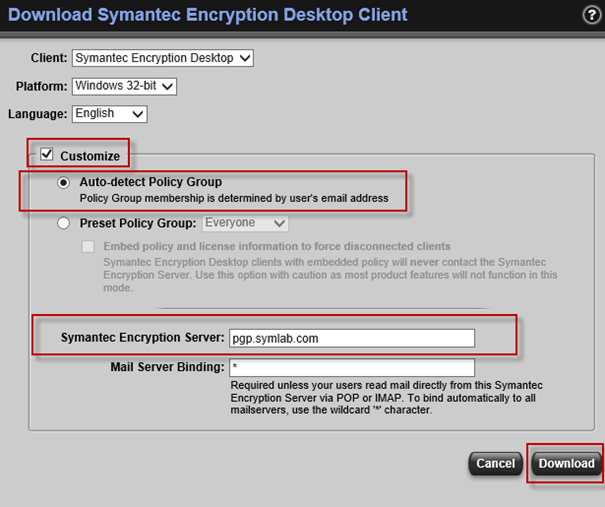Select the Auto-detect Policy Group radio button

click(x=65, y=183)
